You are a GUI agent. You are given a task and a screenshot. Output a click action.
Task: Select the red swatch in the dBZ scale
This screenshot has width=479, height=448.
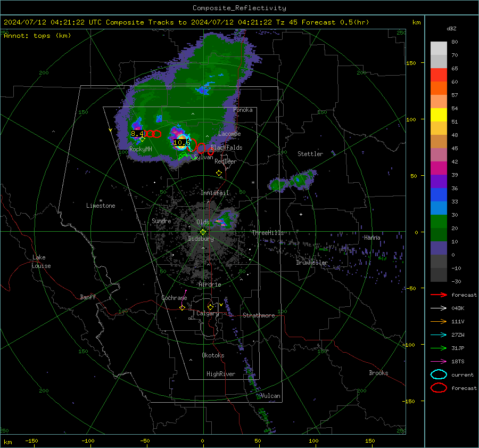tap(439, 75)
